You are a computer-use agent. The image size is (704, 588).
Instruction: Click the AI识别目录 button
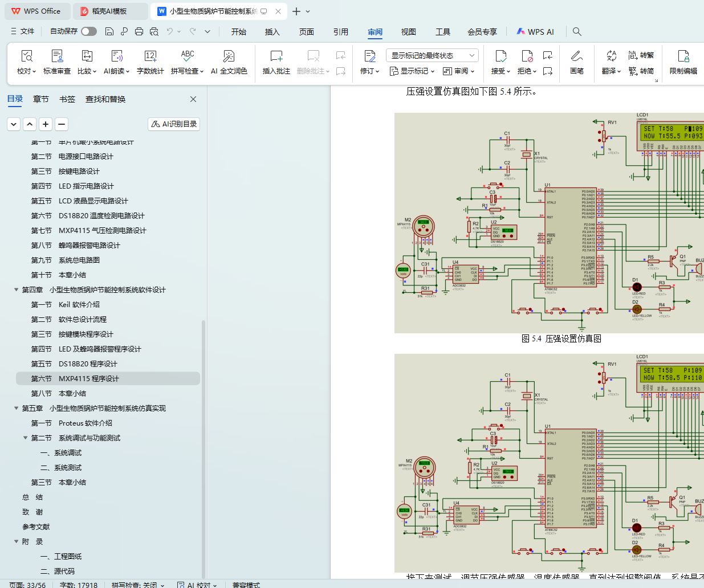point(174,124)
